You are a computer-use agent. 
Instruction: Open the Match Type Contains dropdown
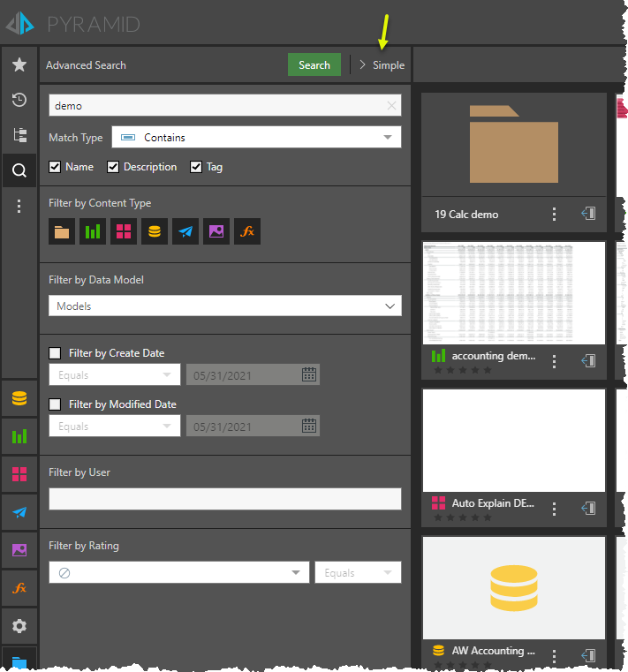coord(256,137)
